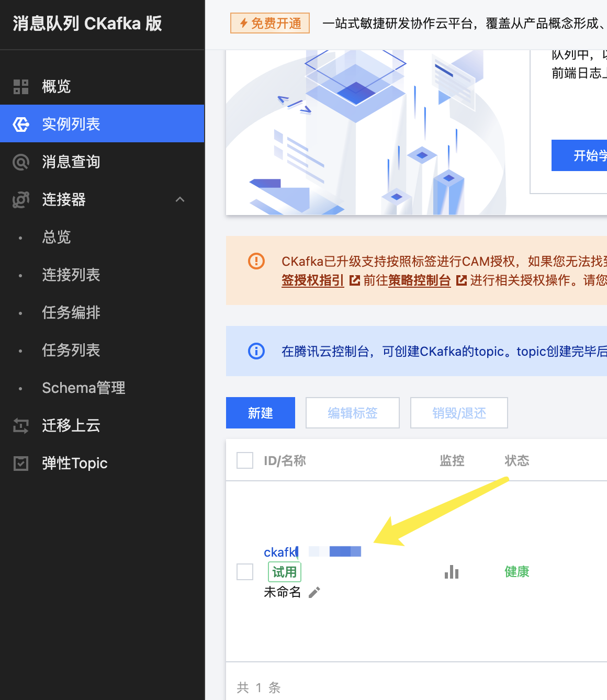Click the orange warning icon in CAM notice

tap(256, 261)
